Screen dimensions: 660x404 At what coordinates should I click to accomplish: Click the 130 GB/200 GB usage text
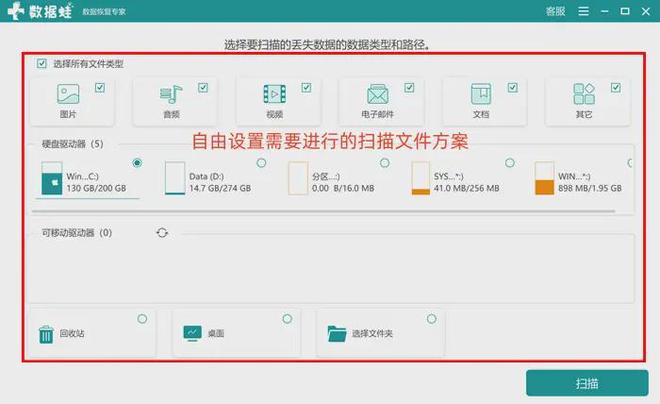tap(96, 188)
